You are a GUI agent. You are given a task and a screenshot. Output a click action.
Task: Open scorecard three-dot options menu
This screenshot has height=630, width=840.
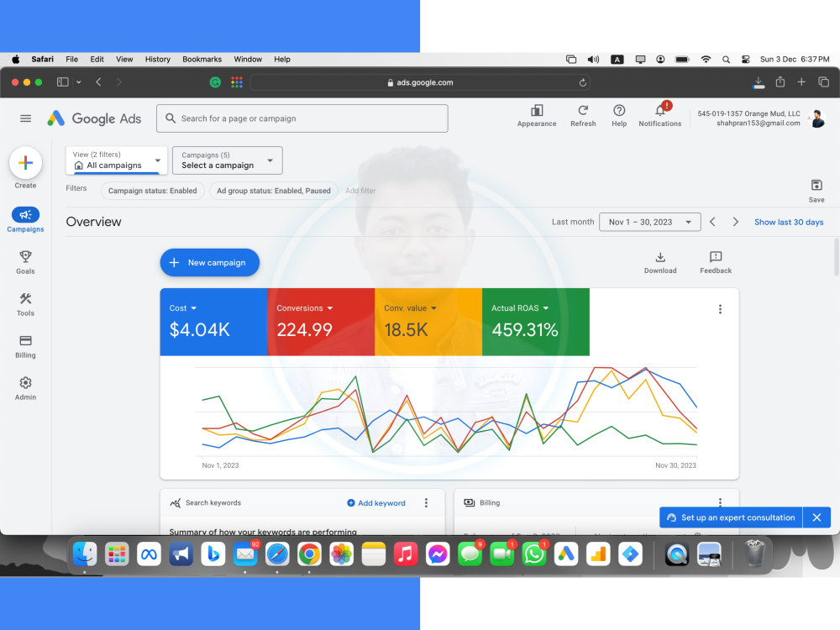click(720, 309)
